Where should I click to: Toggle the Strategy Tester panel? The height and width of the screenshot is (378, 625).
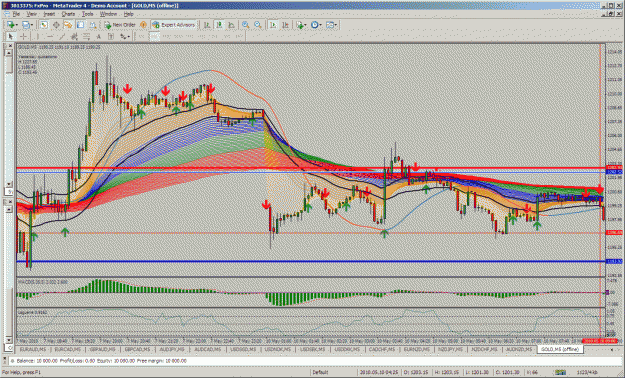pos(93,25)
